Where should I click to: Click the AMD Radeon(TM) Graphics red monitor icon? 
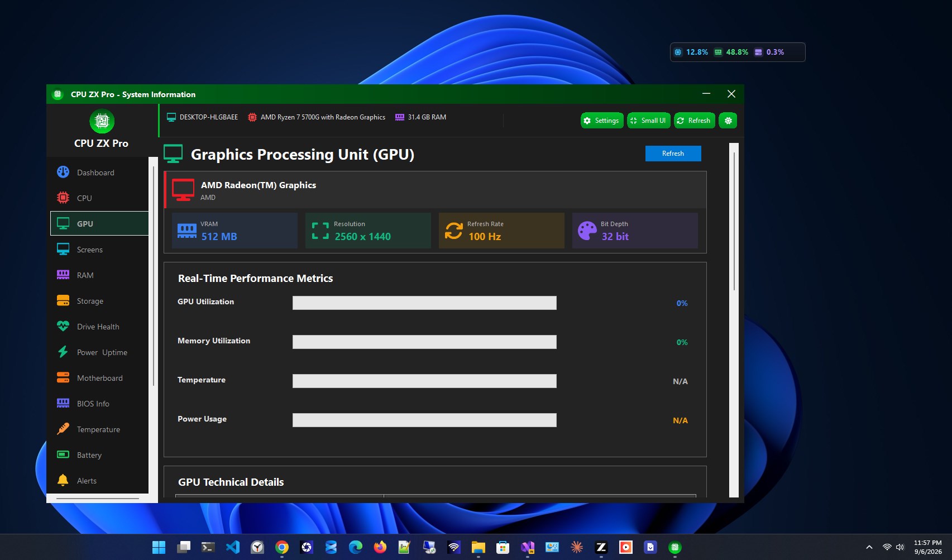pyautogui.click(x=183, y=190)
